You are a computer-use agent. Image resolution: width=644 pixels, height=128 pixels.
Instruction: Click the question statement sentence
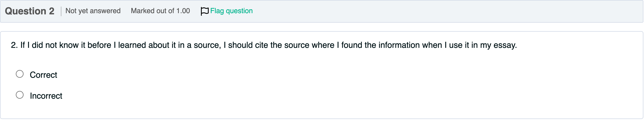[x=264, y=45]
